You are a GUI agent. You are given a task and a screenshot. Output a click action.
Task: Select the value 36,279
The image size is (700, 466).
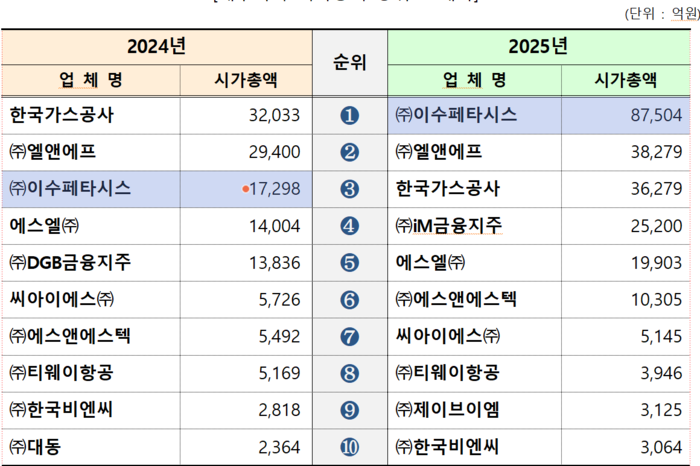pyautogui.click(x=656, y=189)
